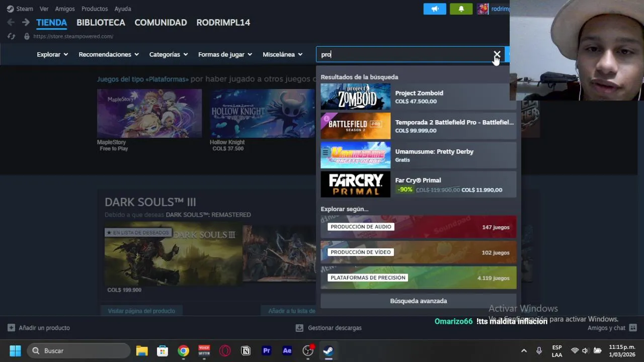Switch to the TIENDA tab
Image resolution: width=644 pixels, height=362 pixels.
[51, 23]
